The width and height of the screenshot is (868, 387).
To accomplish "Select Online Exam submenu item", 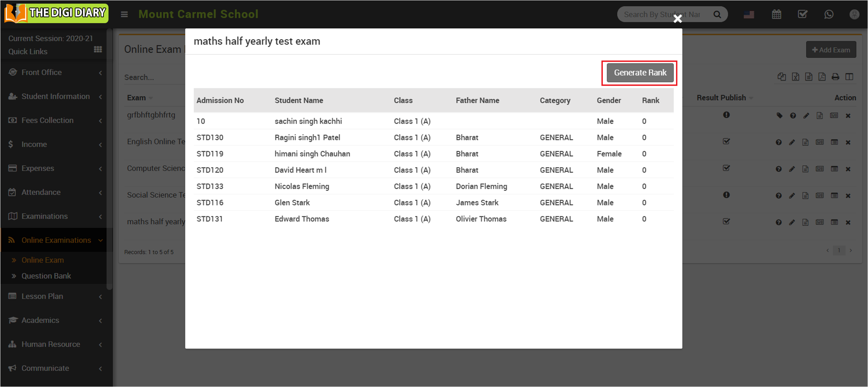I will (42, 260).
